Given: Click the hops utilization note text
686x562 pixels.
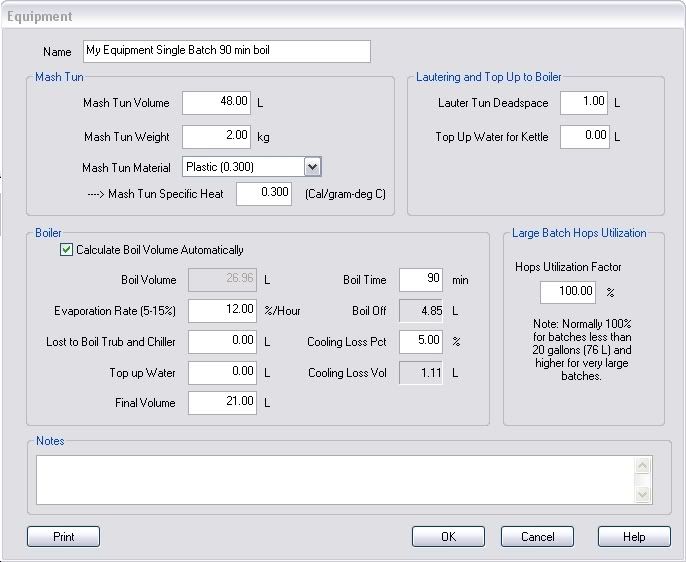Looking at the screenshot, I should click(581, 350).
